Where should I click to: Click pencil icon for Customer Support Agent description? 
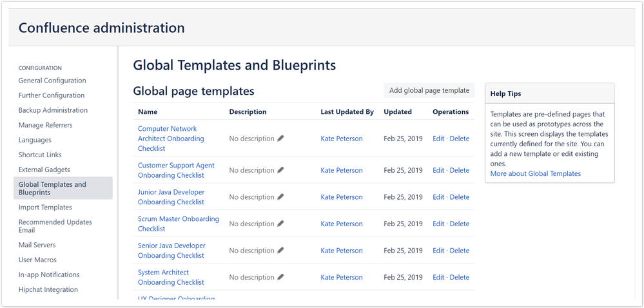280,170
